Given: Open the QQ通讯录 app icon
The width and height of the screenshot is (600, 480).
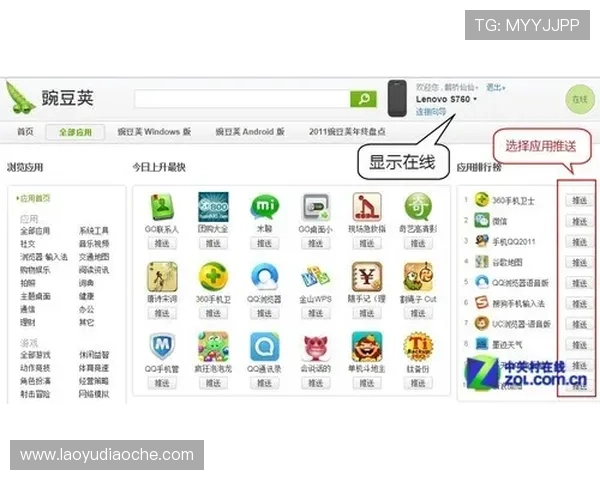Looking at the screenshot, I should pyautogui.click(x=264, y=347).
